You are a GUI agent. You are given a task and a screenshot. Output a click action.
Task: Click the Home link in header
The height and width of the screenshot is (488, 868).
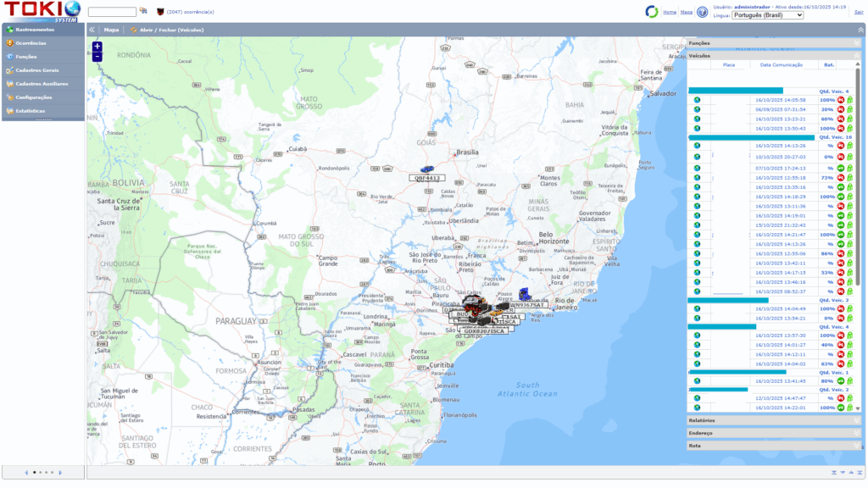(x=670, y=12)
